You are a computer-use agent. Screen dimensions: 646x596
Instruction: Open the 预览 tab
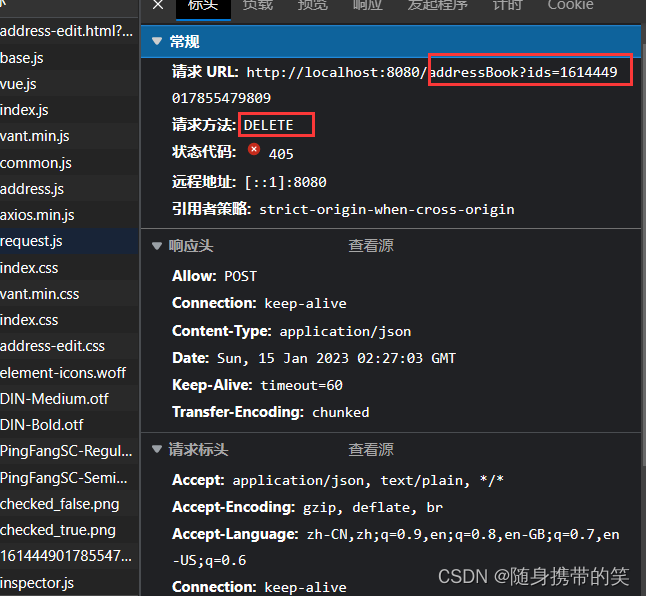pos(313,6)
